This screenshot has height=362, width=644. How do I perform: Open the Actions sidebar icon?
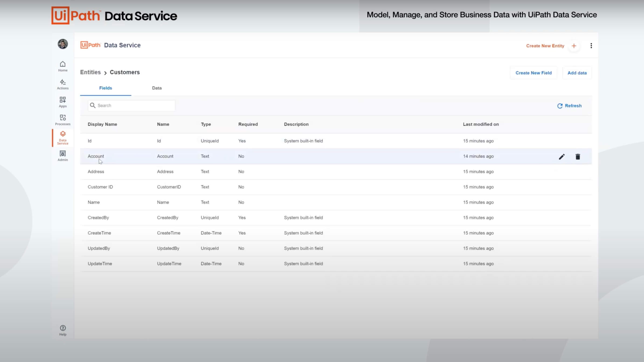pos(63,84)
